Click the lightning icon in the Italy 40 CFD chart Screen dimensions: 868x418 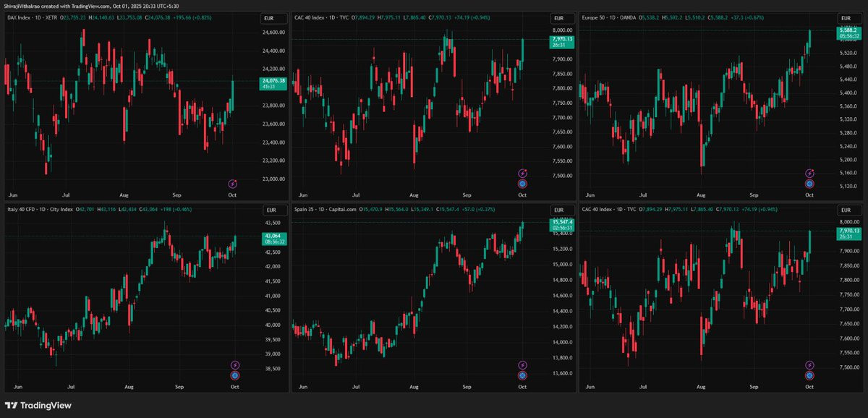pos(234,365)
